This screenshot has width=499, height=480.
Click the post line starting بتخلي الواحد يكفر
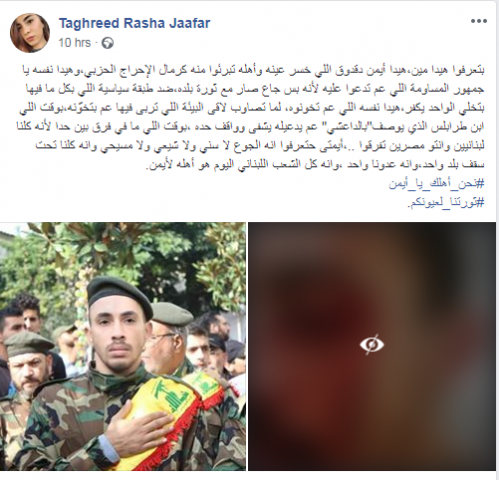click(252, 108)
